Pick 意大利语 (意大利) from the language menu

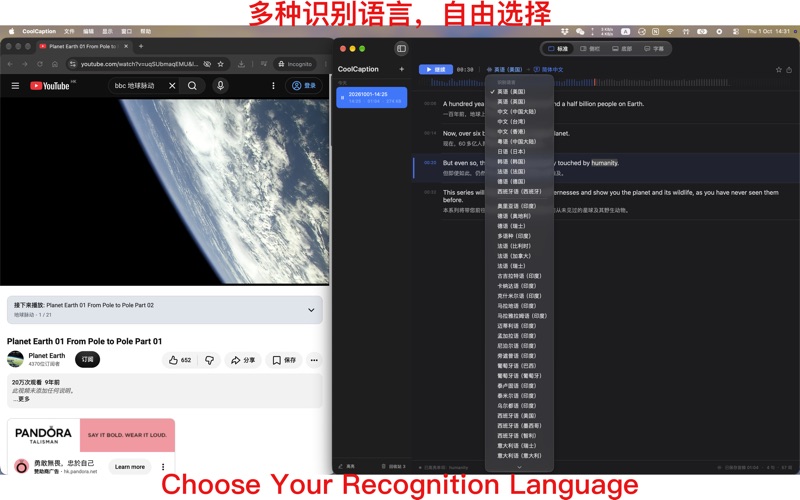[519, 456]
